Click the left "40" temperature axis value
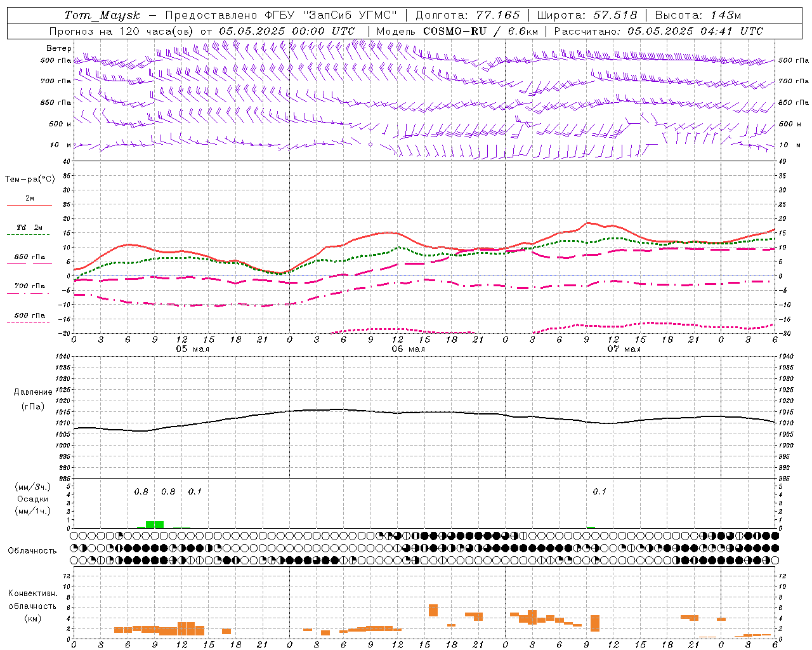Screen dimensions: 812x650 click(x=66, y=162)
